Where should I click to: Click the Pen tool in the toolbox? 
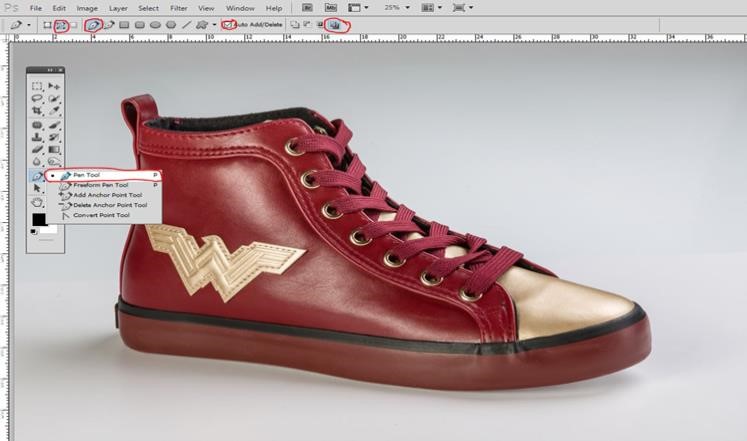pos(37,176)
